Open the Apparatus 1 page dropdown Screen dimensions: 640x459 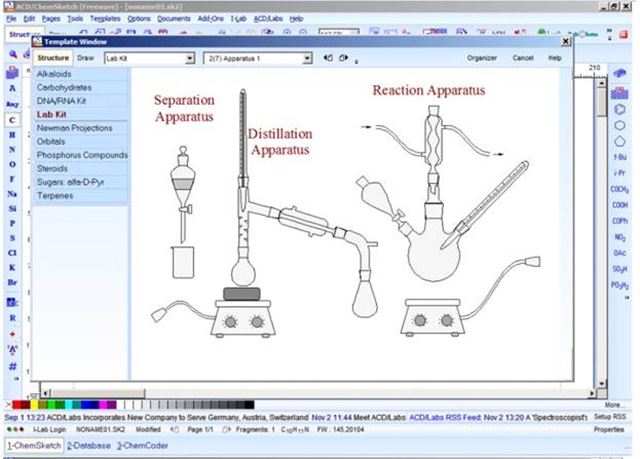pyautogui.click(x=307, y=58)
